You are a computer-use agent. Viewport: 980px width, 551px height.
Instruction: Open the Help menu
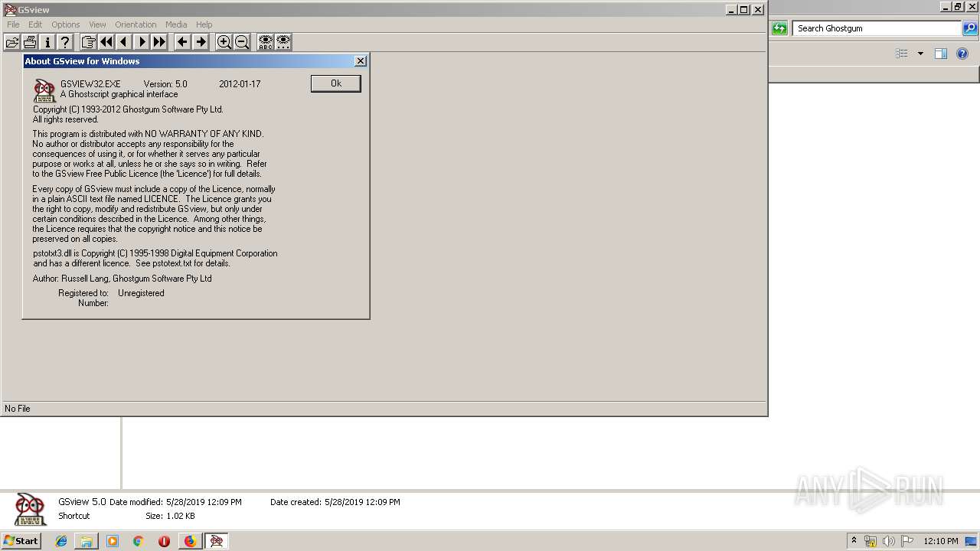click(x=204, y=24)
